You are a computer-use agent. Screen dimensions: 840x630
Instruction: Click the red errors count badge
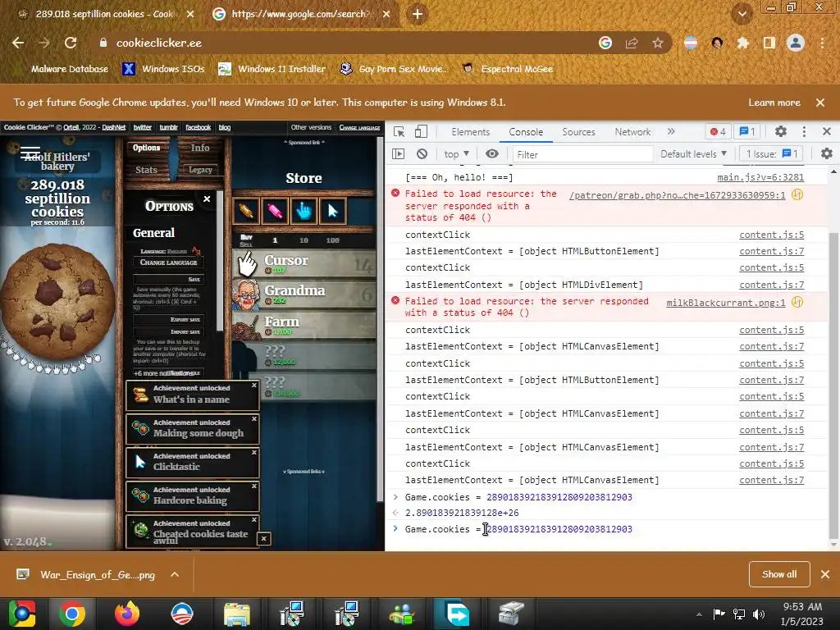717,132
